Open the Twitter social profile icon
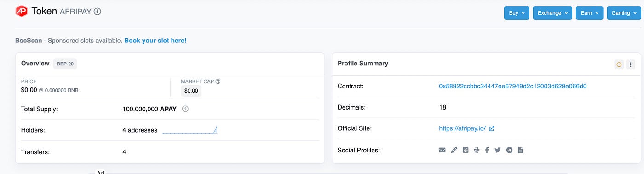Viewport: 644px width, 174px height. click(497, 150)
